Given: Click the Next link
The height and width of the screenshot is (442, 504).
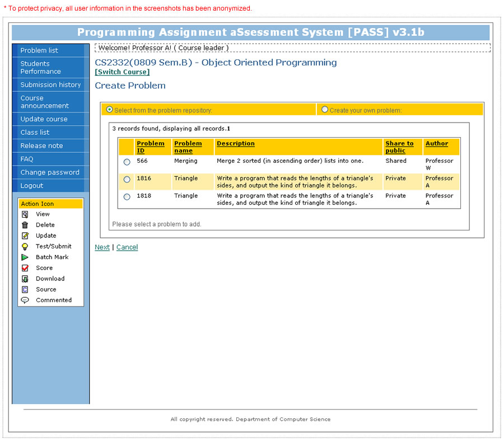Looking at the screenshot, I should tap(102, 247).
